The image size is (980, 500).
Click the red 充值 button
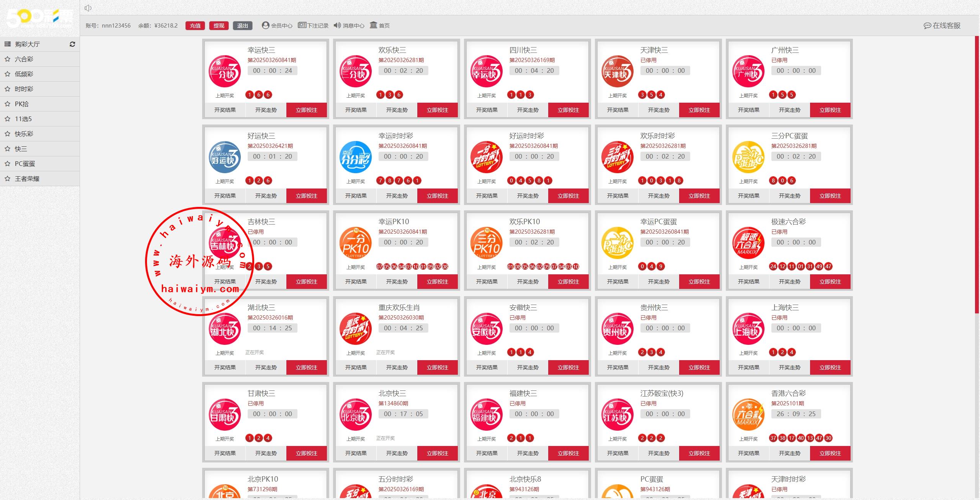[x=195, y=26]
